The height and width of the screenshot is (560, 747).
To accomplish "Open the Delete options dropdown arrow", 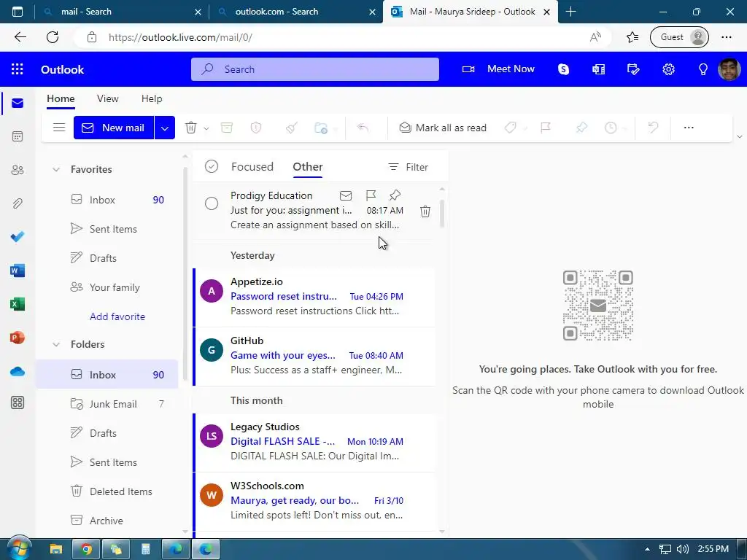I will tap(206, 128).
